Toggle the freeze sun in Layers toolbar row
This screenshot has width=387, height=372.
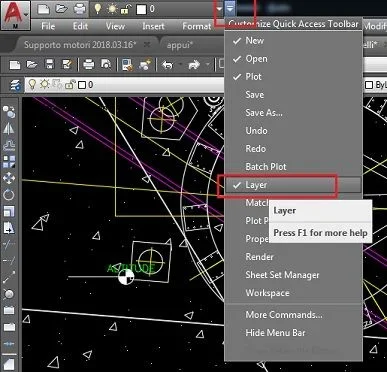[x=44, y=85]
